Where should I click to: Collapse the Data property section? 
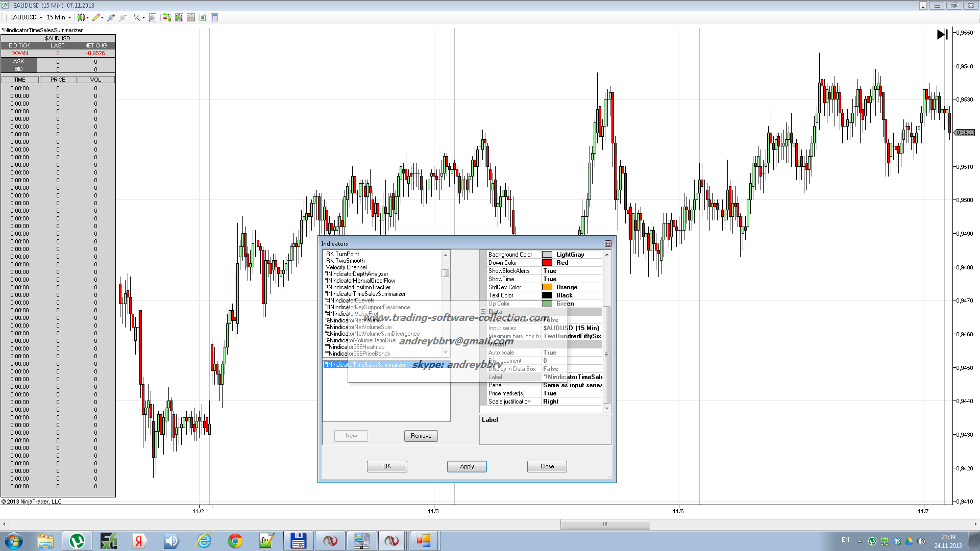(x=483, y=312)
